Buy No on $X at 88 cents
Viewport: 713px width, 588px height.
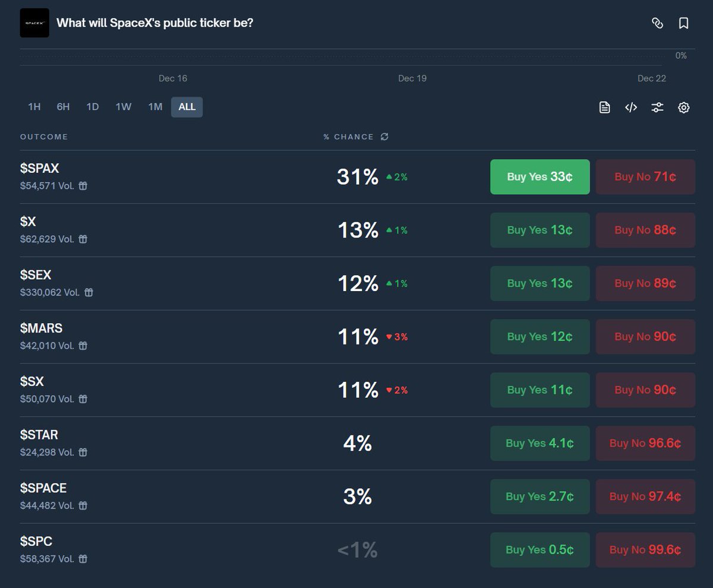tap(645, 230)
